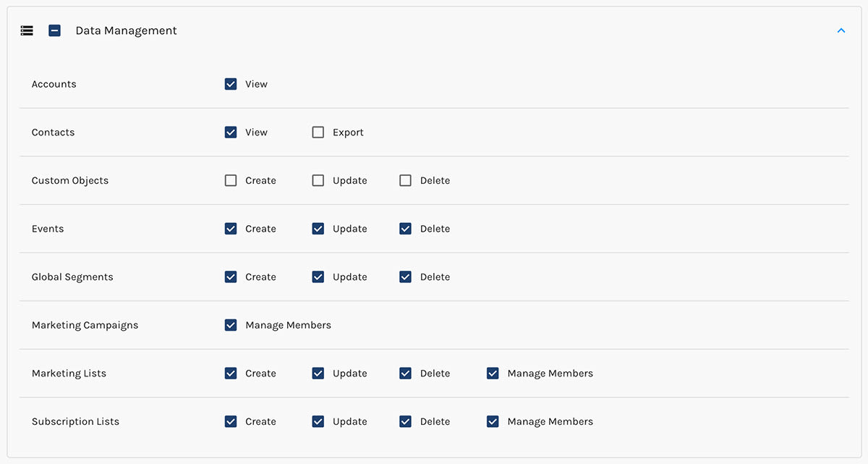Toggle Manage Members for Marketing Campaigns

[231, 325]
